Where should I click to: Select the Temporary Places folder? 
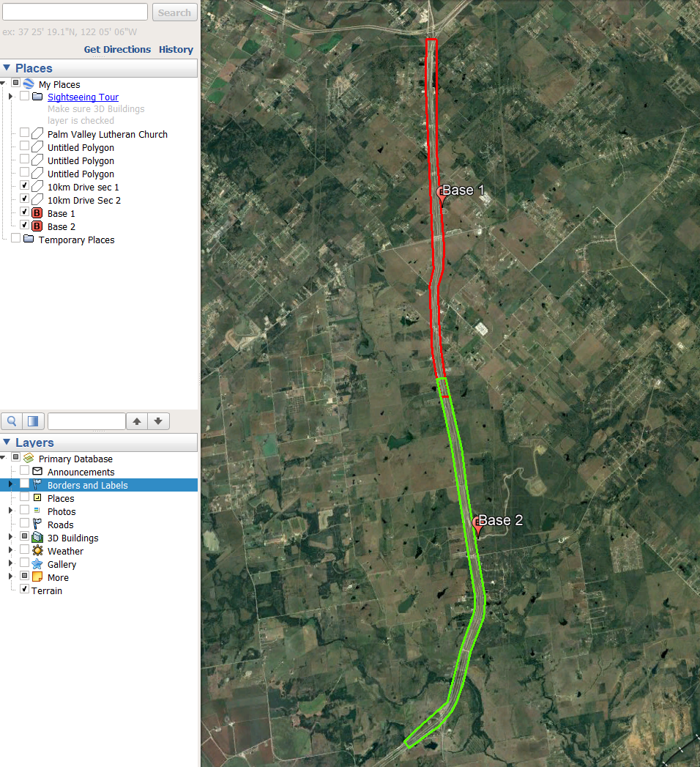pyautogui.click(x=76, y=240)
